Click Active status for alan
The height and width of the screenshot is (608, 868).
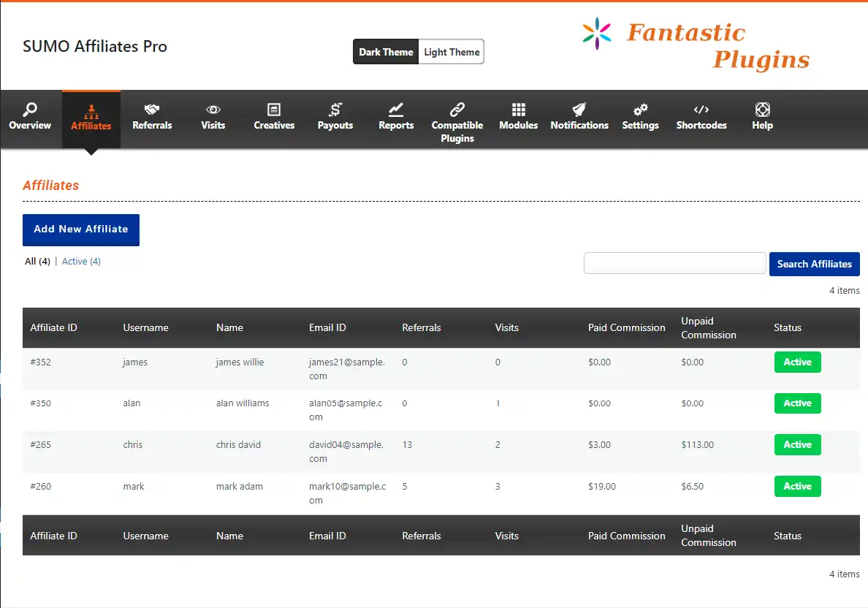tap(797, 403)
